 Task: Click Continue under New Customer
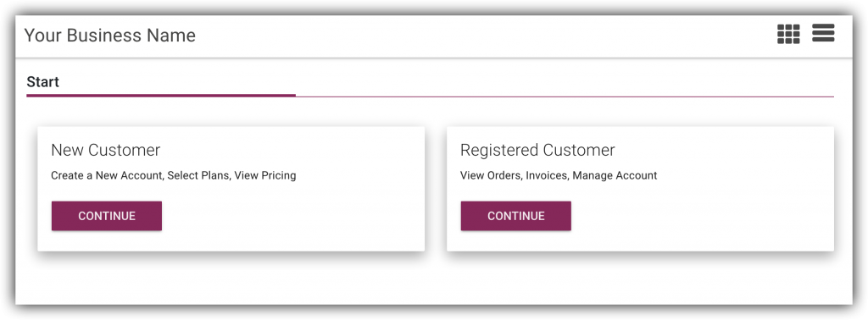tap(107, 216)
